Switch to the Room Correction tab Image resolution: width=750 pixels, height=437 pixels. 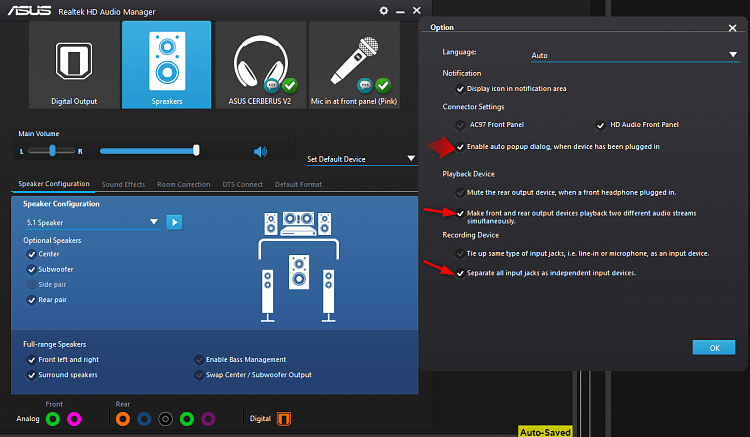[184, 185]
